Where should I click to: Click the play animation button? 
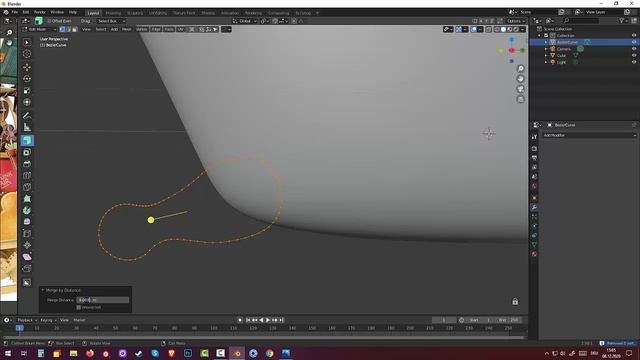pos(268,320)
